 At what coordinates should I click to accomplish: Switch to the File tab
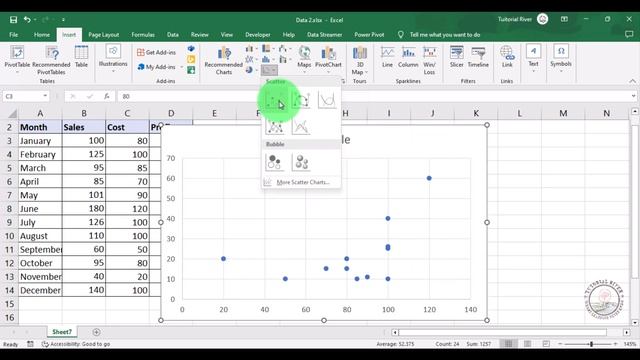tap(13, 35)
